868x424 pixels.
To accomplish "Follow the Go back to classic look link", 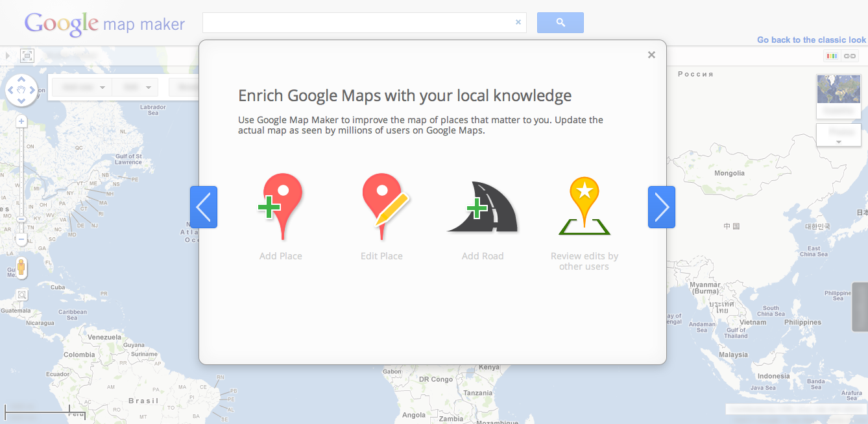I will (811, 40).
